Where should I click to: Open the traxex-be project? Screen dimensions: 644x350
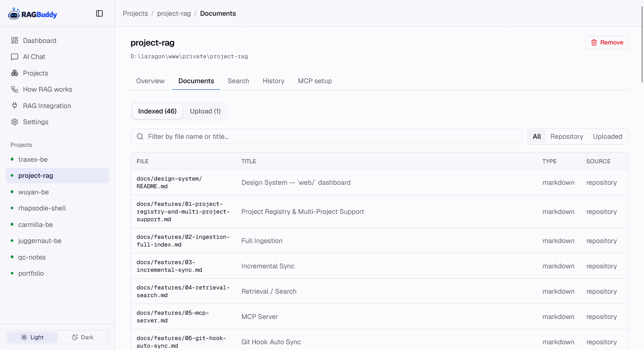point(57,159)
